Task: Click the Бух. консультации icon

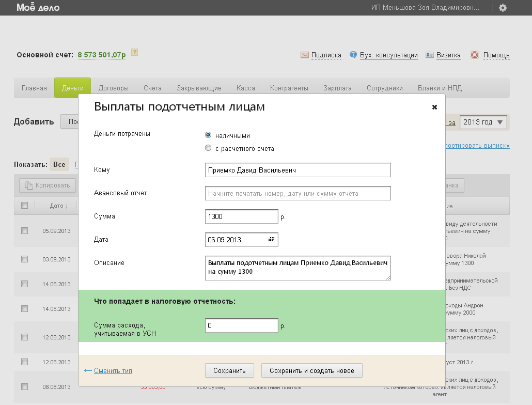Action: coord(353,55)
